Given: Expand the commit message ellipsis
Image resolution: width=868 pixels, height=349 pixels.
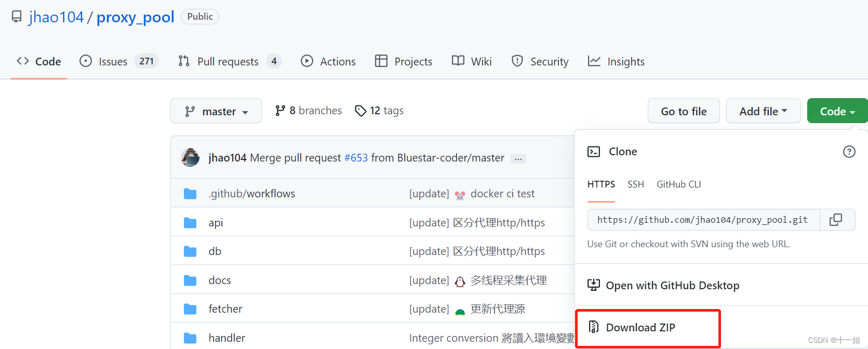Looking at the screenshot, I should 518,159.
